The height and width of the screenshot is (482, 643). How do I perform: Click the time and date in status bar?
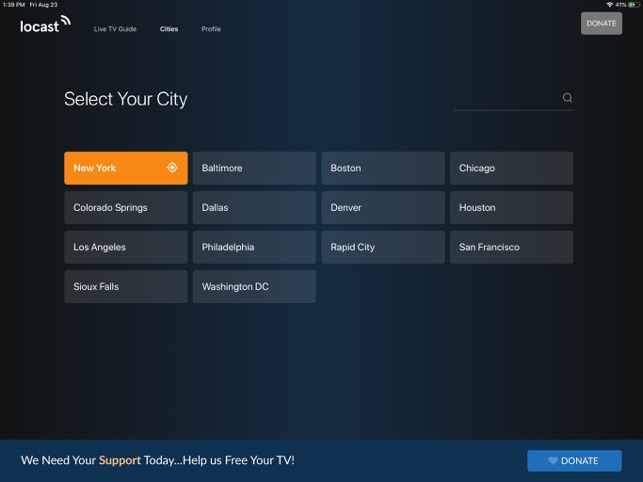click(30, 5)
